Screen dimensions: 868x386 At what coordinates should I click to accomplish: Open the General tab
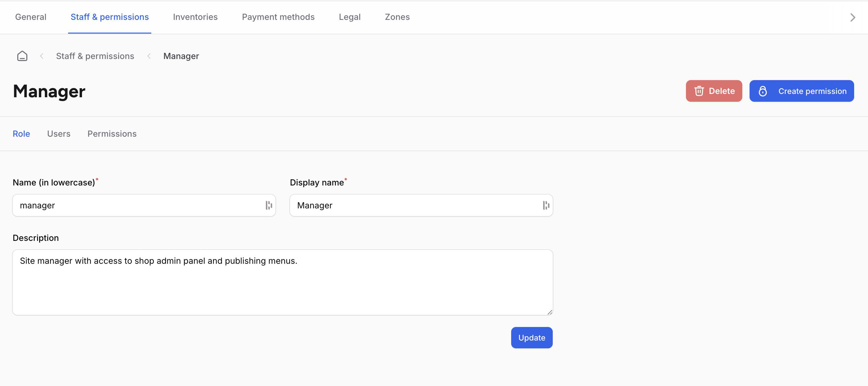pyautogui.click(x=31, y=17)
